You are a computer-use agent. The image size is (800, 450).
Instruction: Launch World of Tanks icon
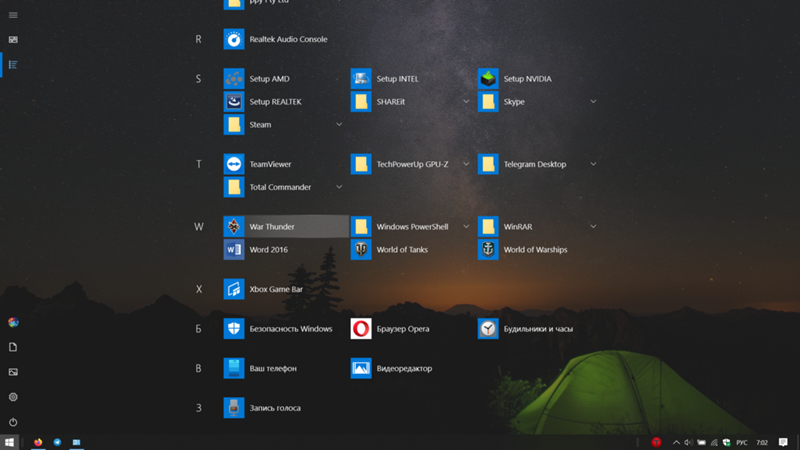coord(361,249)
